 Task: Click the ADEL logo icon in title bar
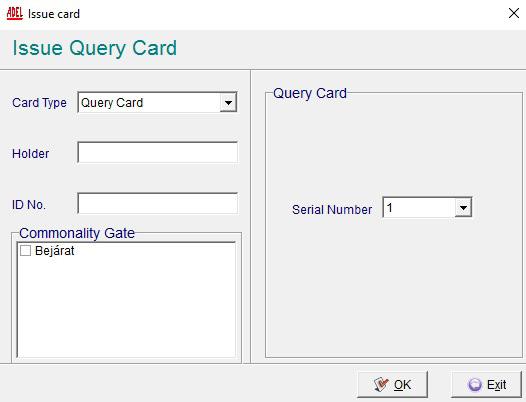(x=15, y=13)
